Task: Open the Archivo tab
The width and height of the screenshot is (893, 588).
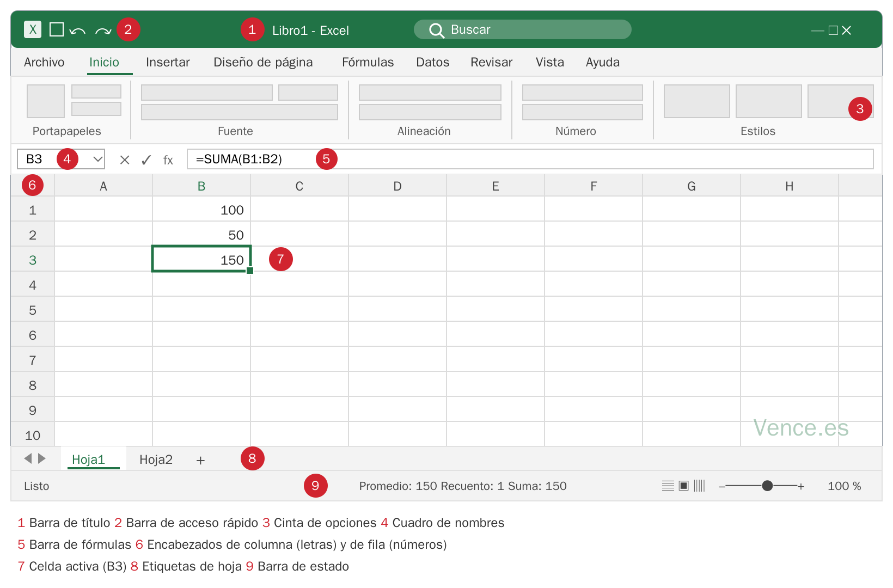Action: coord(44,62)
